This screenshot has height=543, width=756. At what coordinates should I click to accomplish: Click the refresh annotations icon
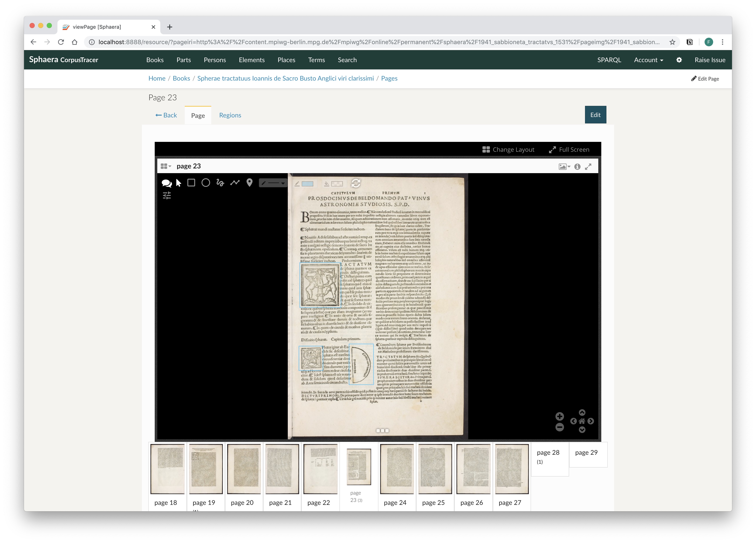click(x=356, y=183)
